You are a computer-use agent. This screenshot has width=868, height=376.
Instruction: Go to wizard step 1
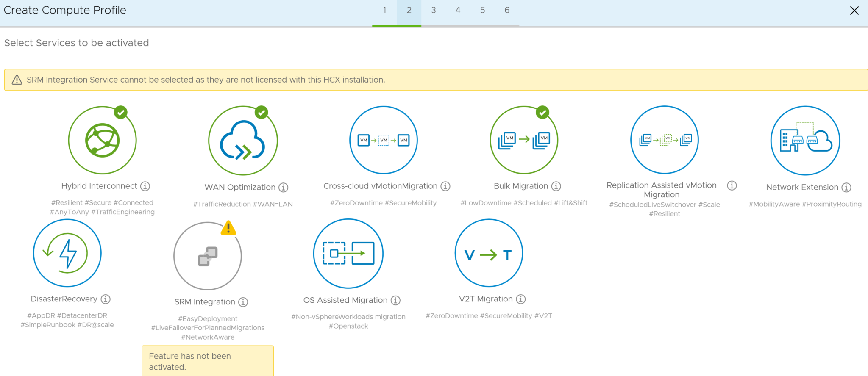pos(384,11)
